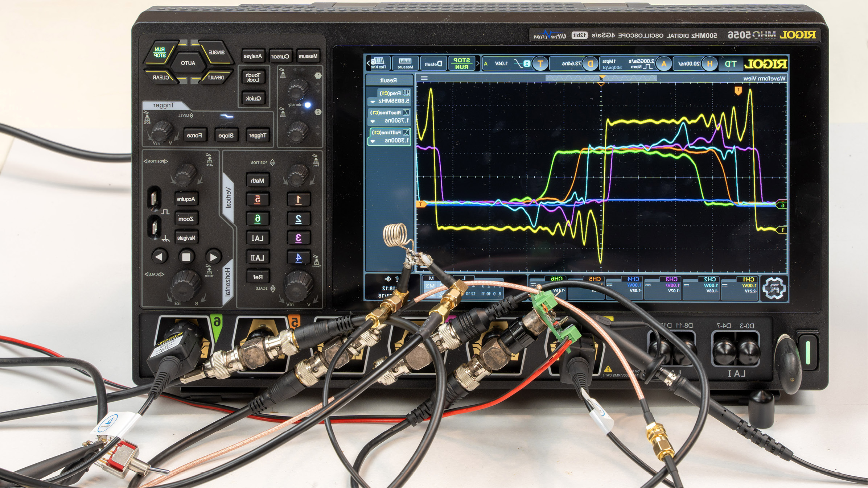Expand the RiseTime(C1) result dropdown arrow

373,121
